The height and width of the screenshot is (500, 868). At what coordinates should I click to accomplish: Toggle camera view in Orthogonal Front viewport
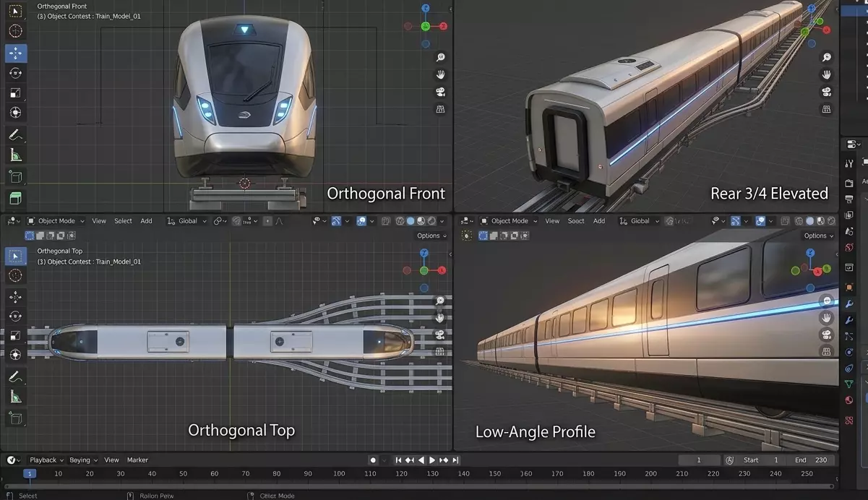click(440, 92)
